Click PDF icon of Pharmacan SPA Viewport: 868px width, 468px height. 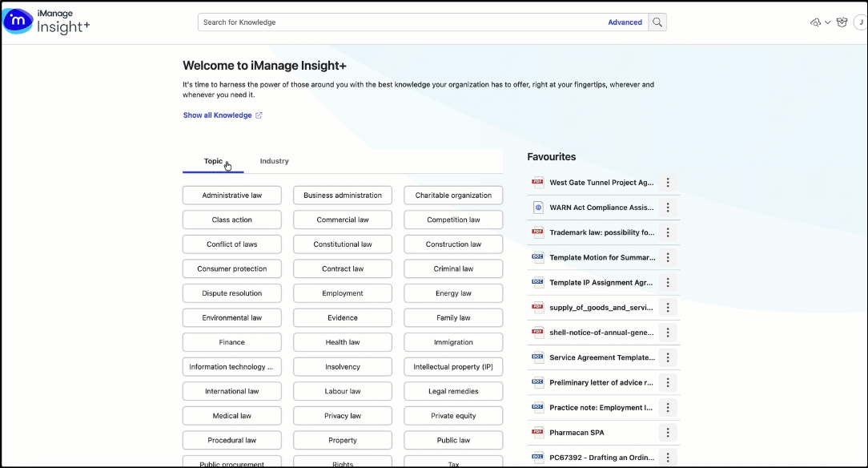point(537,432)
